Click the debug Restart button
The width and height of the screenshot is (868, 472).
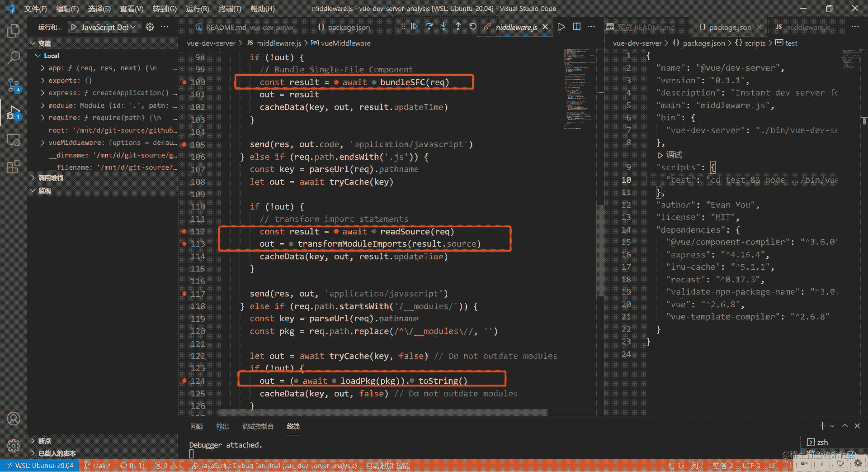click(x=473, y=27)
